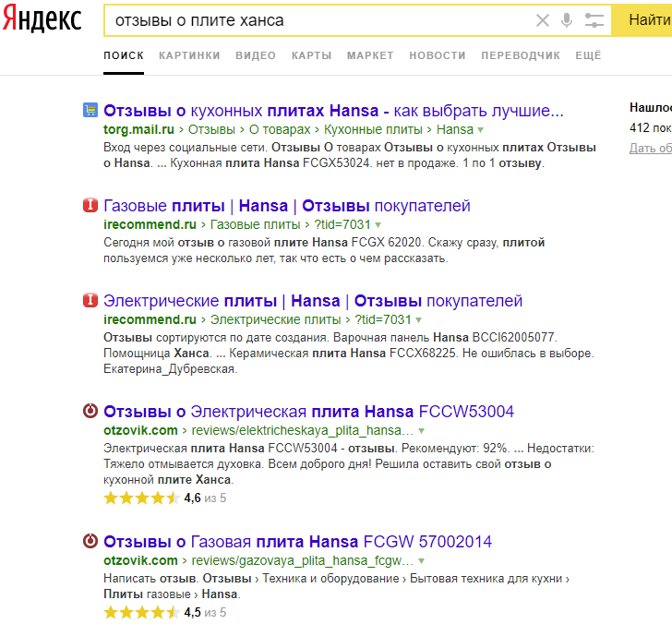Screen dimensions: 672x636
Task: Switch to Карты tab
Action: (x=312, y=55)
